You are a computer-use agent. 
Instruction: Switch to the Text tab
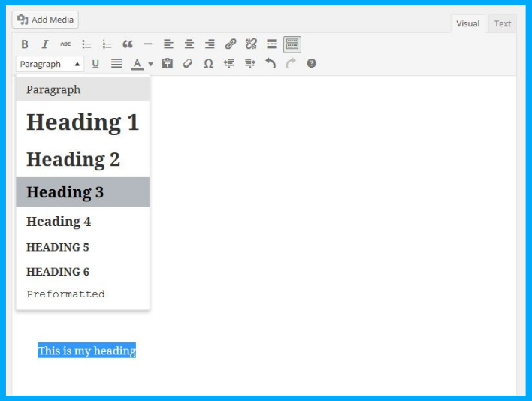click(x=503, y=24)
